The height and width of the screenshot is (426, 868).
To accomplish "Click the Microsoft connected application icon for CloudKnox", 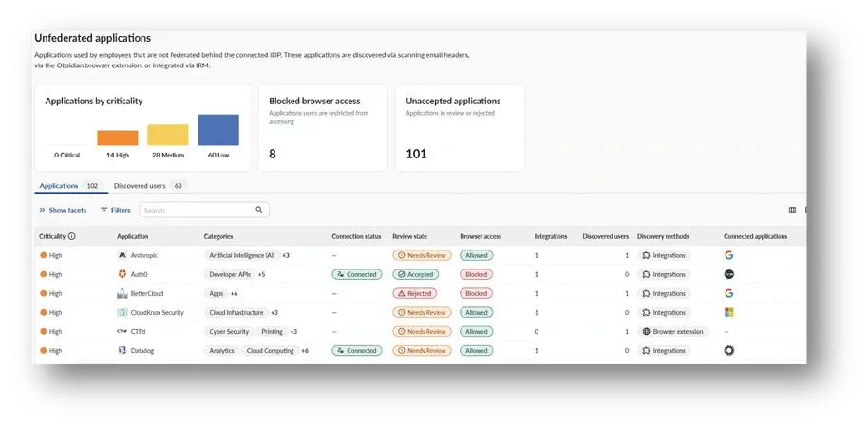I will 729,313.
